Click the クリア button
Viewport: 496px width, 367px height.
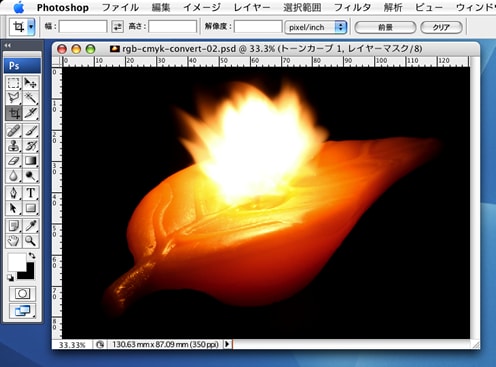pos(441,27)
